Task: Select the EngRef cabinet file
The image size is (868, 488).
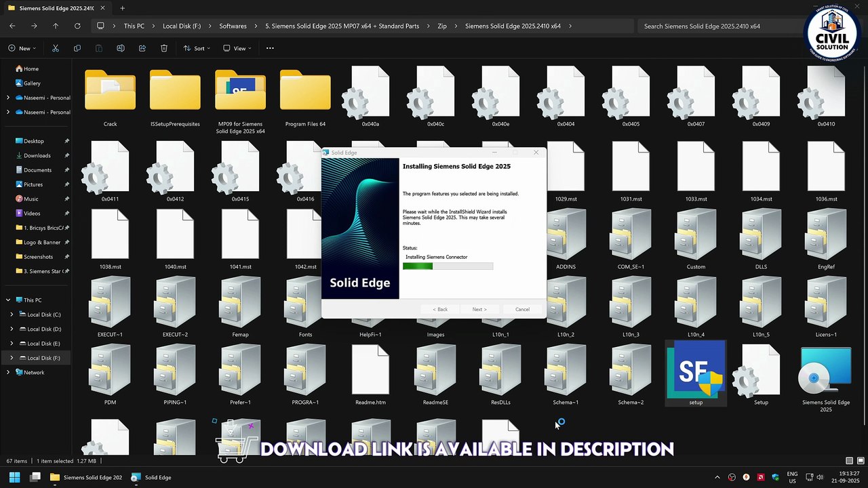Action: point(826,239)
